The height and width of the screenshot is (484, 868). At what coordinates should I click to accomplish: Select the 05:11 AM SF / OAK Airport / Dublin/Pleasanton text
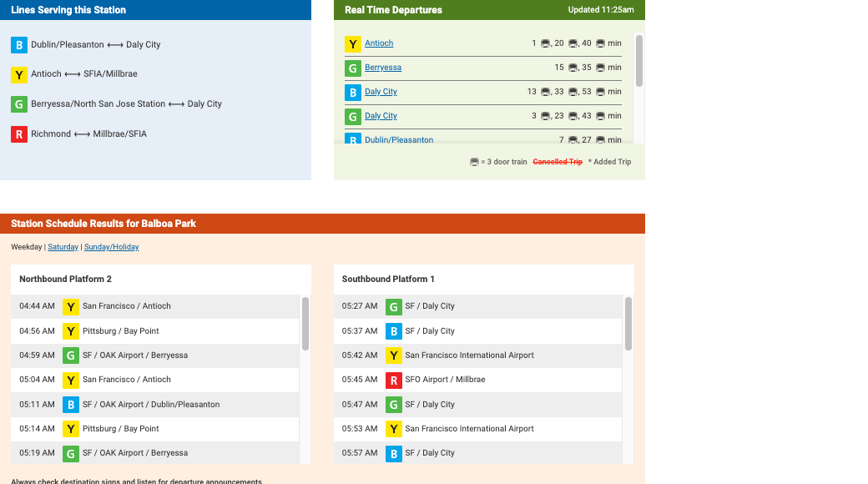[x=150, y=404]
